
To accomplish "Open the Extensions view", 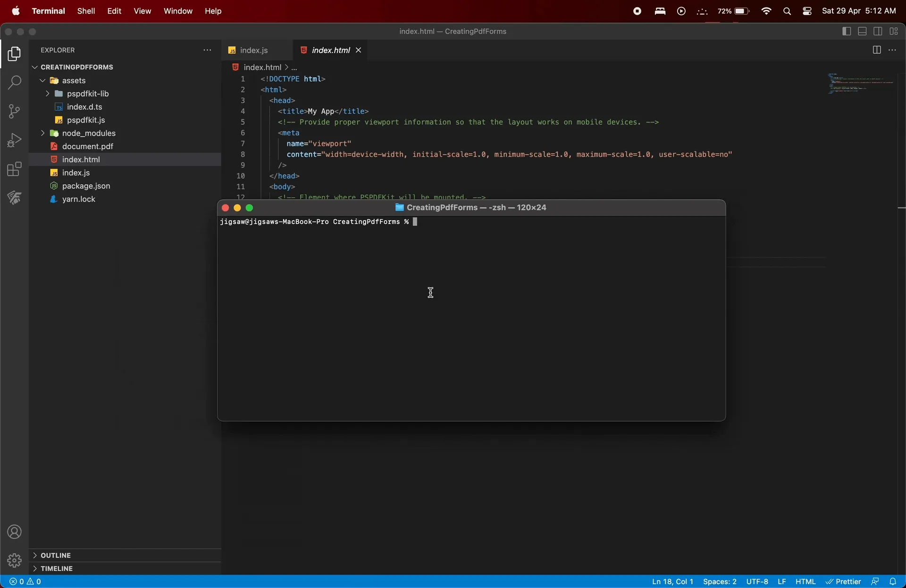I will coord(14,169).
